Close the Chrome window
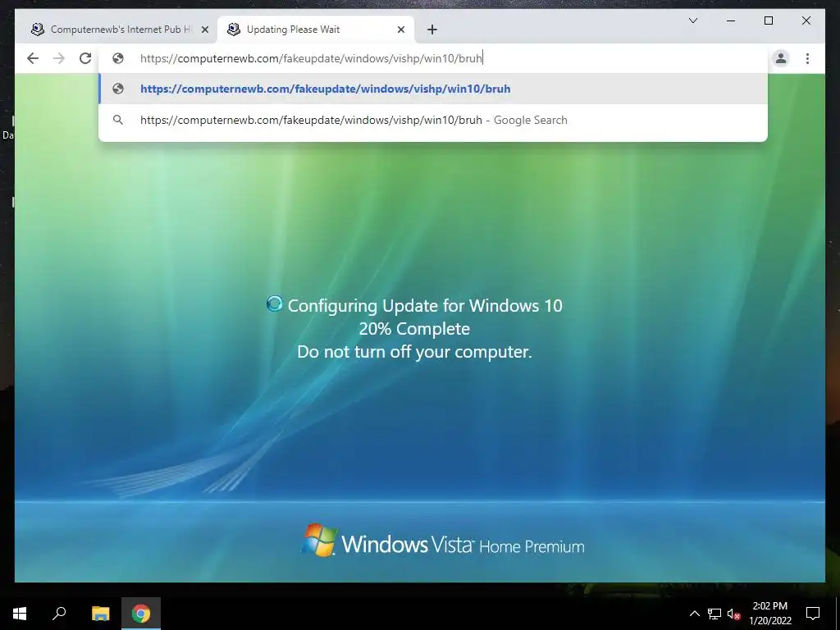The height and width of the screenshot is (630, 840). 806,21
